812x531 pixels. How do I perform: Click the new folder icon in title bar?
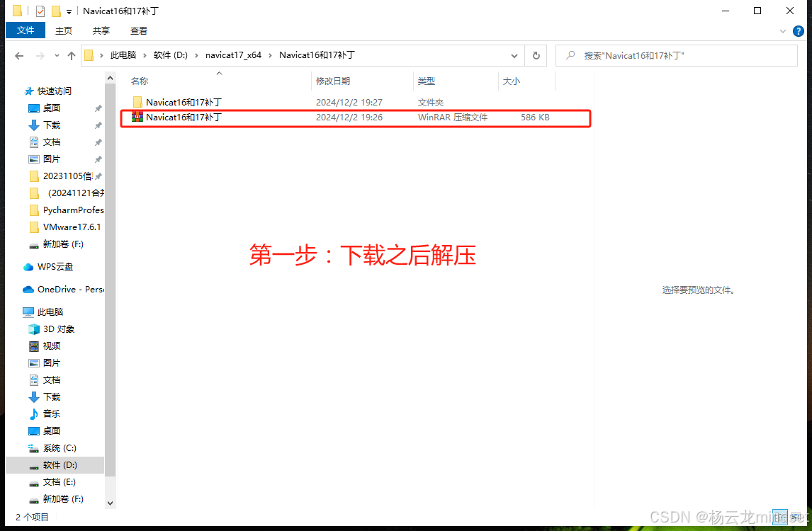click(56, 11)
